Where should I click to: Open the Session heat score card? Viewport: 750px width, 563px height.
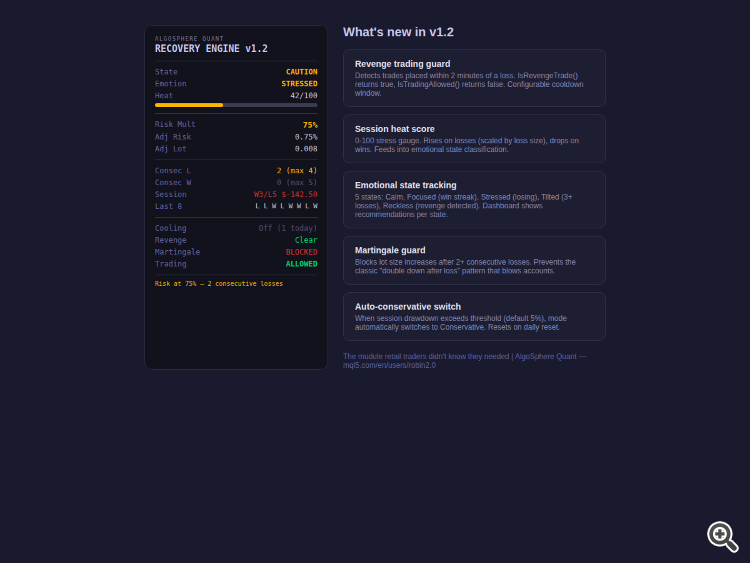(474, 139)
